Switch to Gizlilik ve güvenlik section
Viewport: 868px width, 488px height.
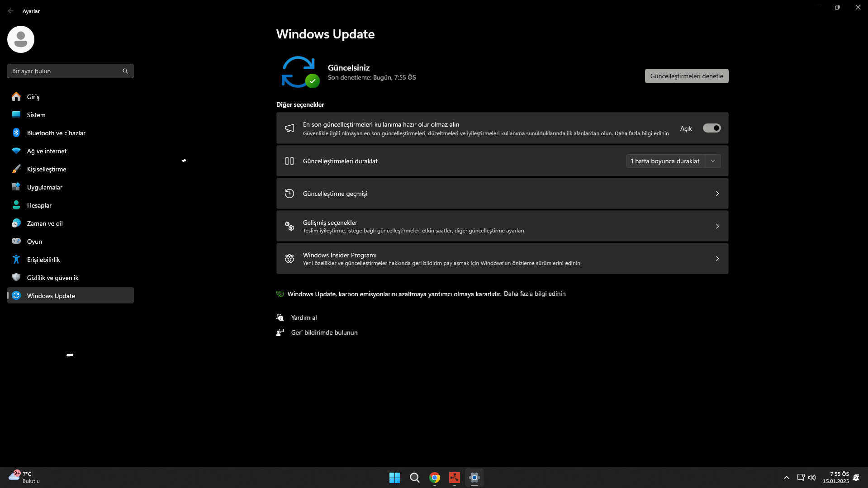point(71,278)
